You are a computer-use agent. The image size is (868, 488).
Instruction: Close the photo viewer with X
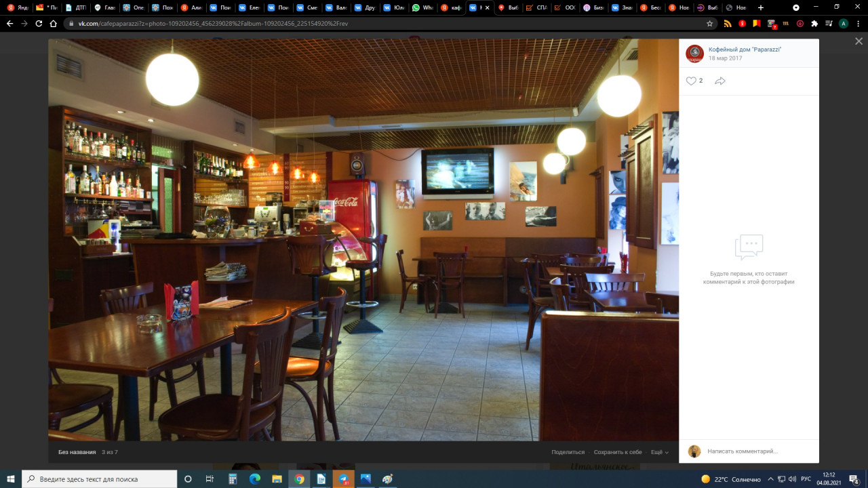point(859,41)
